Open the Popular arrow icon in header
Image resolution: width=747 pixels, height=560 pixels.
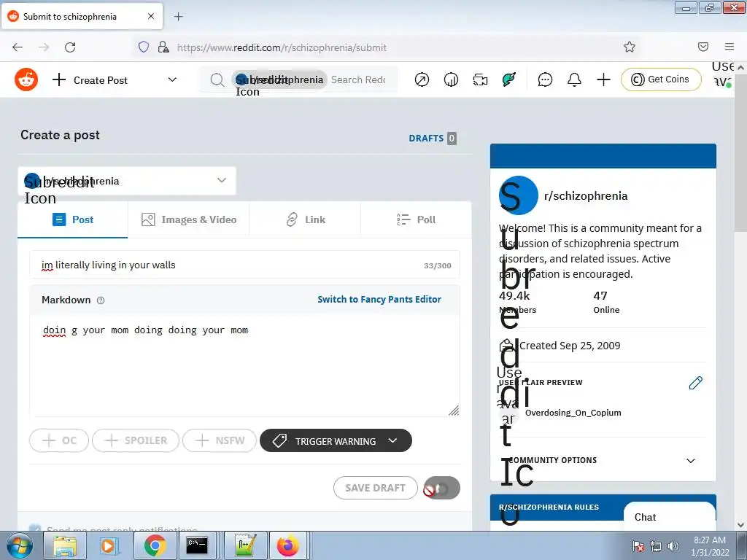click(422, 79)
